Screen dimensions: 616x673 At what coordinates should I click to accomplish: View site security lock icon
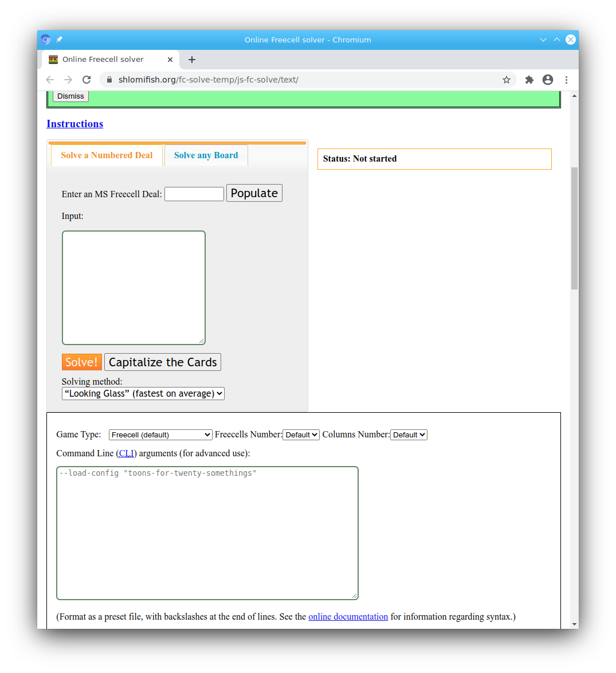(109, 80)
